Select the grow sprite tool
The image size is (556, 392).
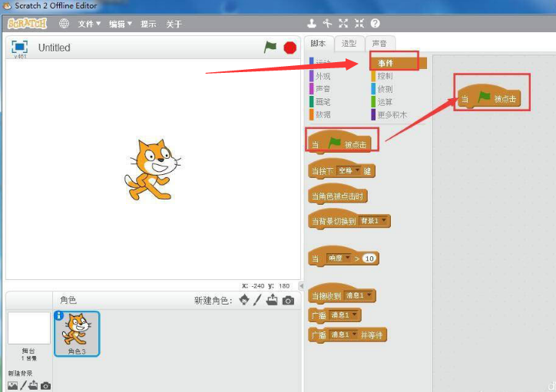(343, 23)
